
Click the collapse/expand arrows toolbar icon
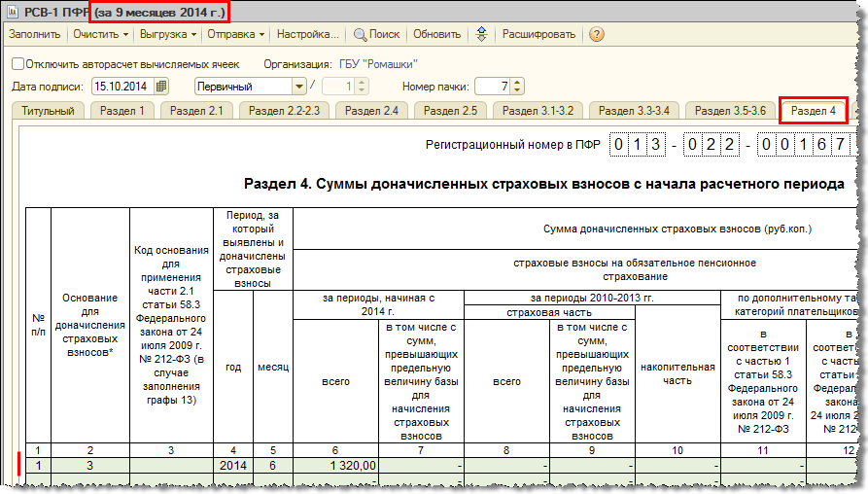[481, 34]
